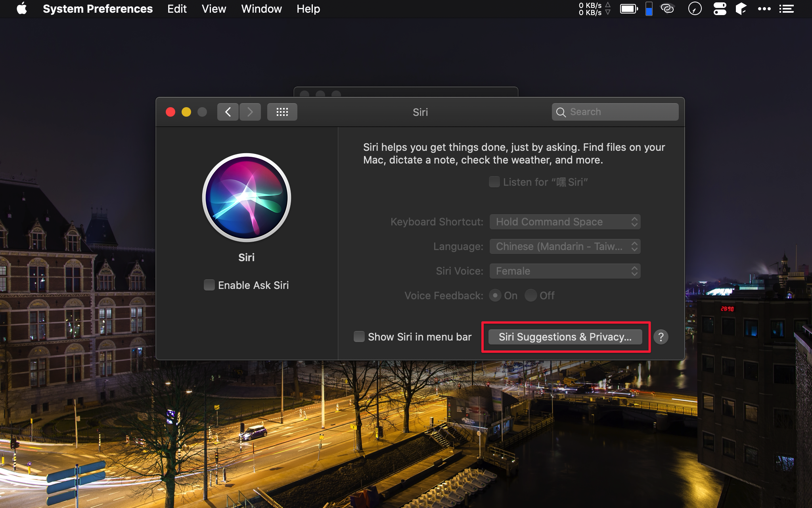This screenshot has height=508, width=812.
Task: Click the magnifying glass search icon
Action: tap(561, 112)
